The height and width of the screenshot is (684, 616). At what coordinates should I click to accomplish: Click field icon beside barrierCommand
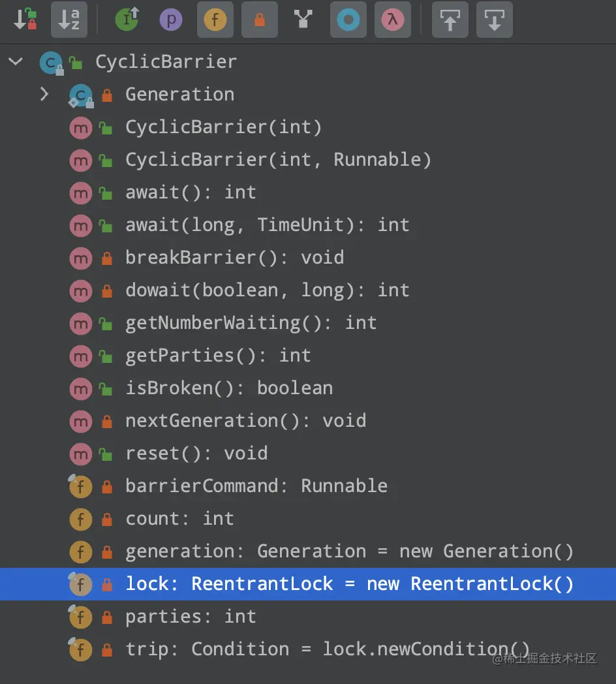point(81,487)
